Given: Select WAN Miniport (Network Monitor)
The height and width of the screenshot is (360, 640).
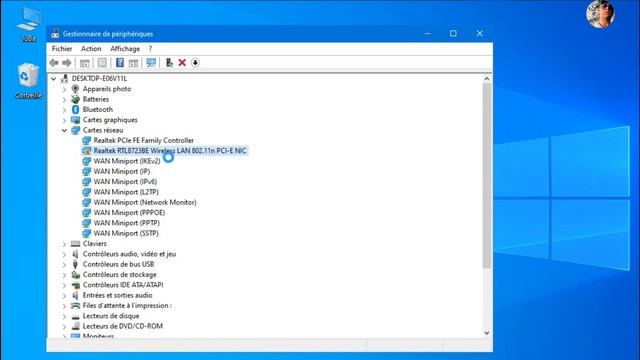Looking at the screenshot, I should coord(144,202).
